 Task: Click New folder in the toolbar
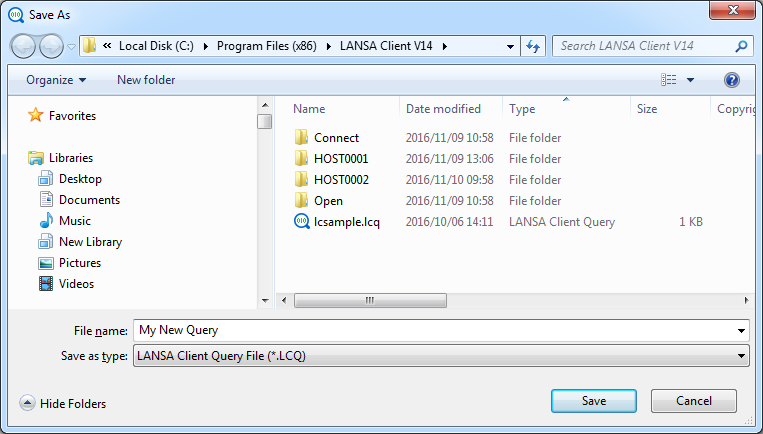(x=146, y=80)
